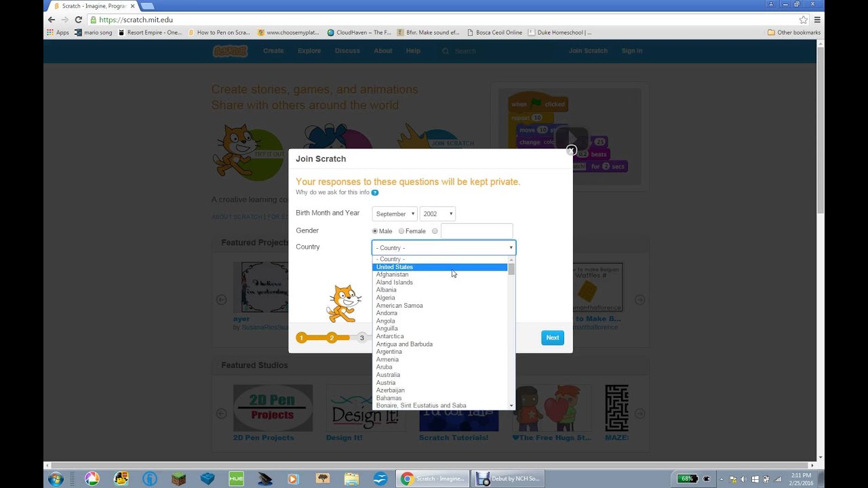Image resolution: width=868 pixels, height=488 pixels.
Task: Click 'Why do we ask' link
Action: point(332,192)
